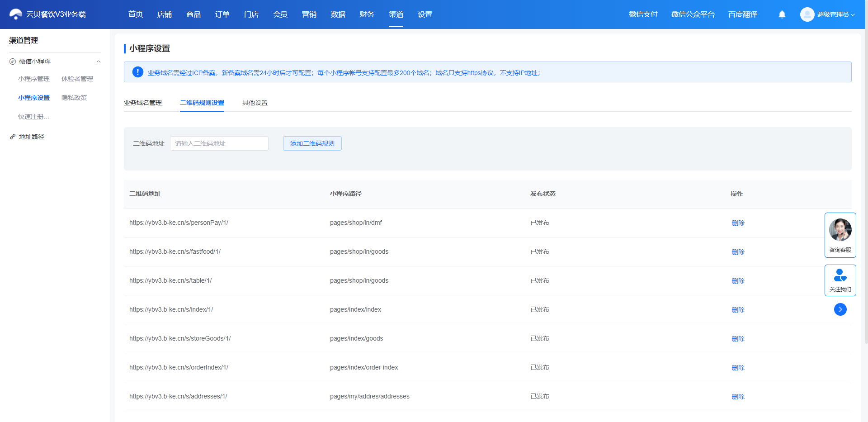Delete the personPay QR rule
Image resolution: width=868 pixels, height=422 pixels.
coord(738,223)
